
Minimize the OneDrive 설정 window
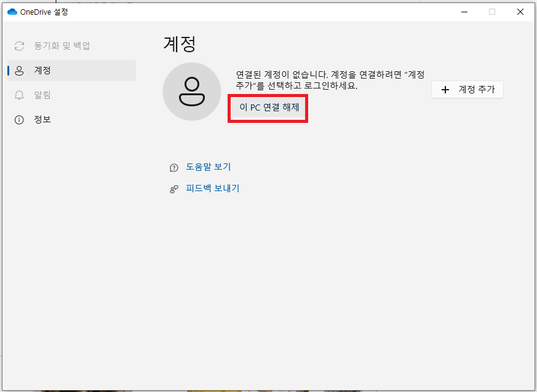[464, 11]
